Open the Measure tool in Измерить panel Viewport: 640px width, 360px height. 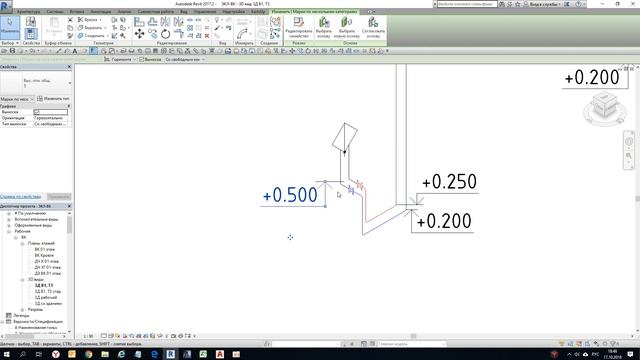(242, 33)
